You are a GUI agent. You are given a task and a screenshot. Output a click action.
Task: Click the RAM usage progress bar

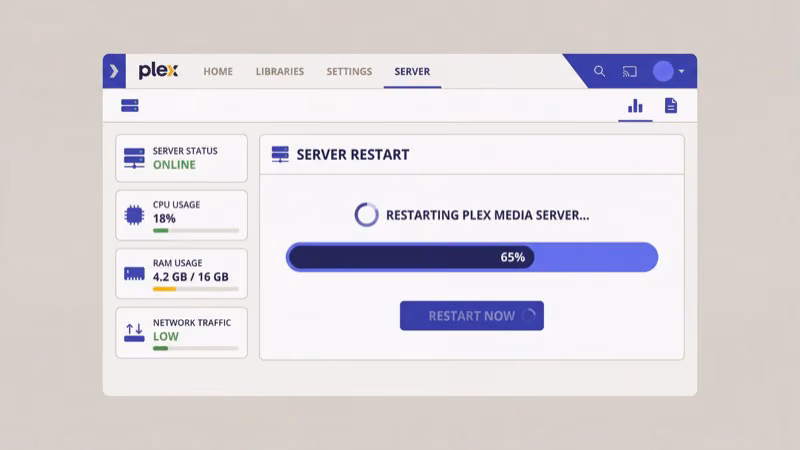click(195, 289)
